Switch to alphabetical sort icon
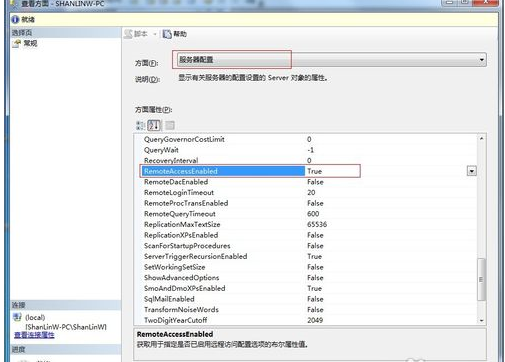 [x=154, y=125]
